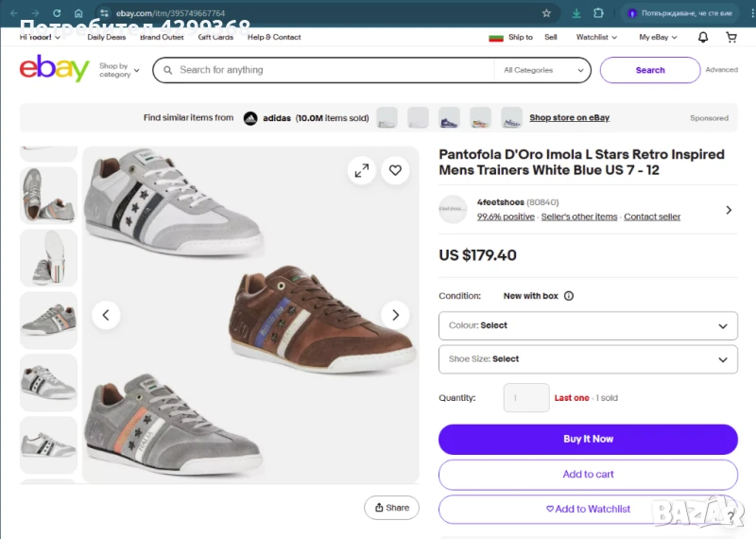756x539 pixels.
Task: Show the previous product image
Action: [106, 315]
